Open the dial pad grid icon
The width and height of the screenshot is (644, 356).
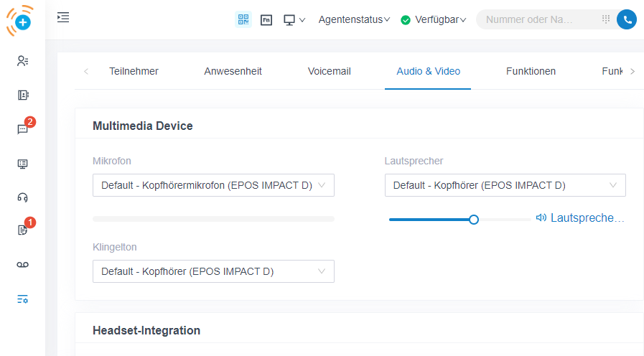[x=606, y=19]
